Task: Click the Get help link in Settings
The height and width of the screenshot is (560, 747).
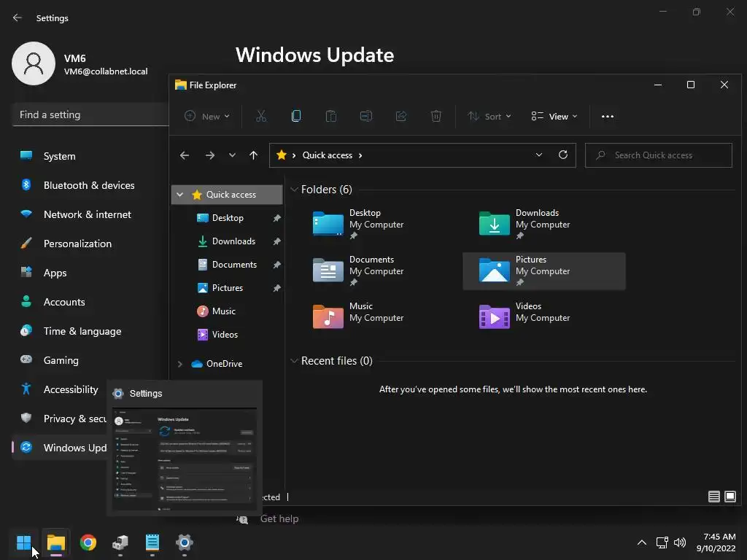Action: (279, 519)
